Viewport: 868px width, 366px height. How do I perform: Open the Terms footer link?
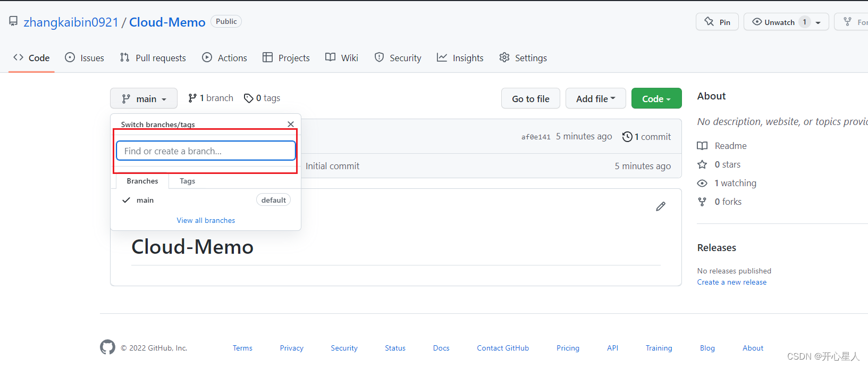click(x=242, y=348)
